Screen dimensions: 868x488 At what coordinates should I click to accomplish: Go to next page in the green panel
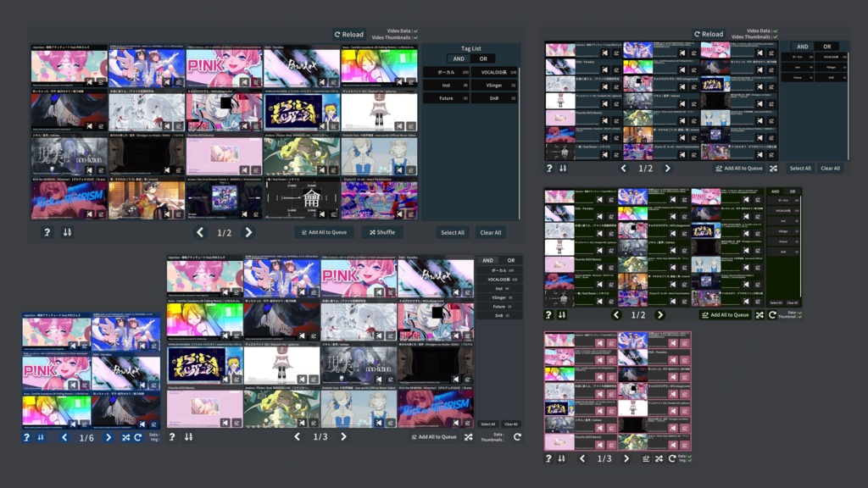tap(659, 315)
